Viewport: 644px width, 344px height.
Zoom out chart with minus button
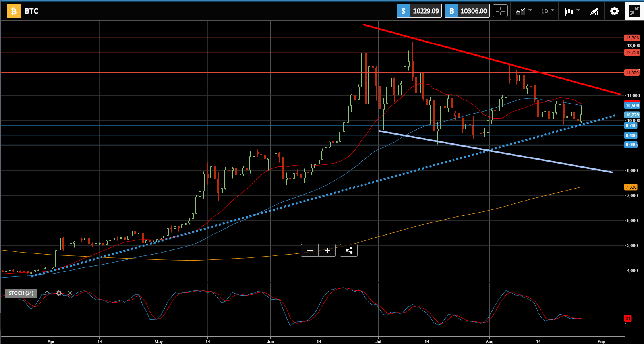(310, 250)
